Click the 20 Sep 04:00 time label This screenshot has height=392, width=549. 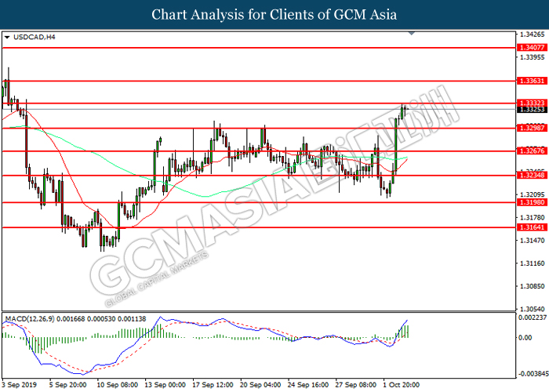[x=260, y=385]
